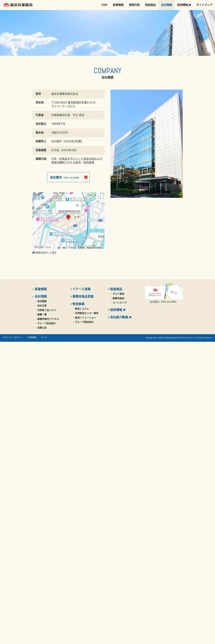Click the ファミリーマート 田町 marker icon
The height and width of the screenshot is (644, 215).
[47, 206]
